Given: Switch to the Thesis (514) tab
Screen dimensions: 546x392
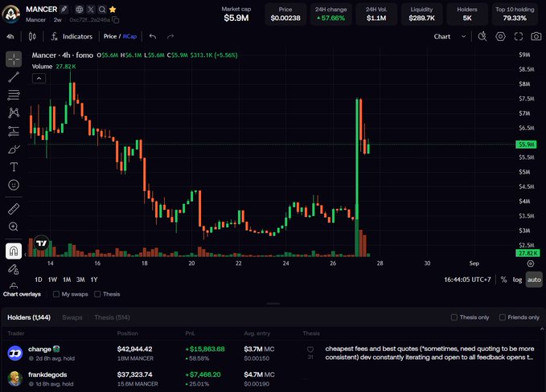Looking at the screenshot, I should coord(112,317).
